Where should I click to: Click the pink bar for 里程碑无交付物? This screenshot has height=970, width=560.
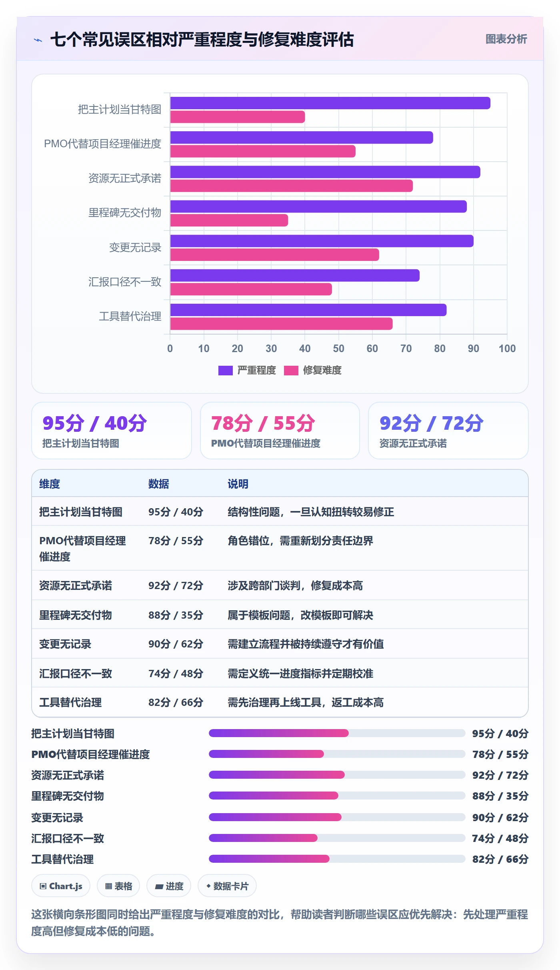[229, 220]
